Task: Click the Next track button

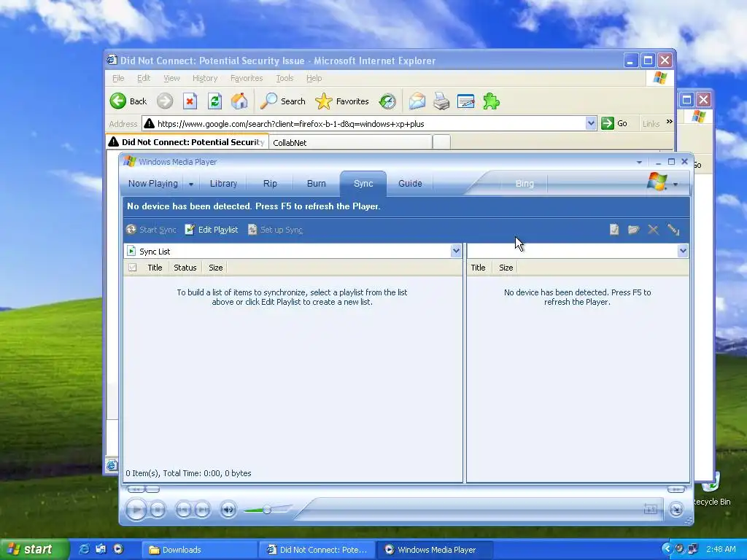Action: pos(202,510)
